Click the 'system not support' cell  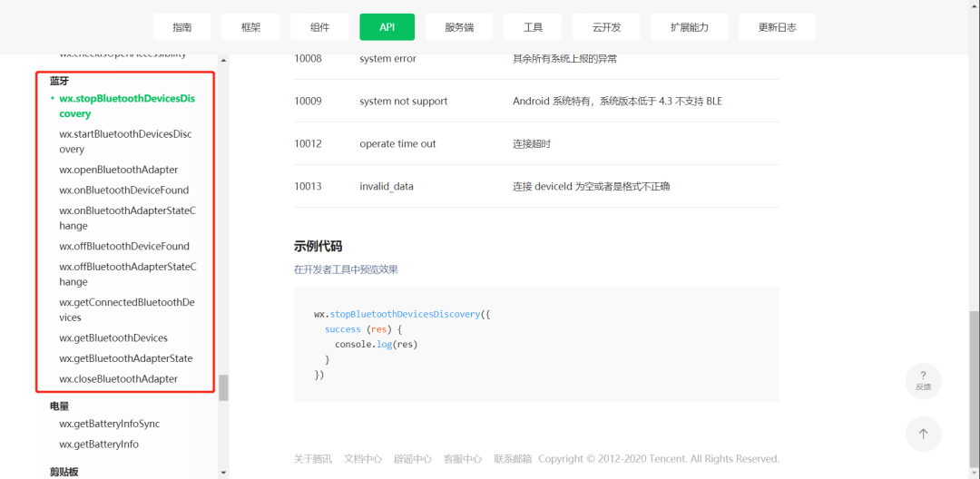tap(403, 102)
